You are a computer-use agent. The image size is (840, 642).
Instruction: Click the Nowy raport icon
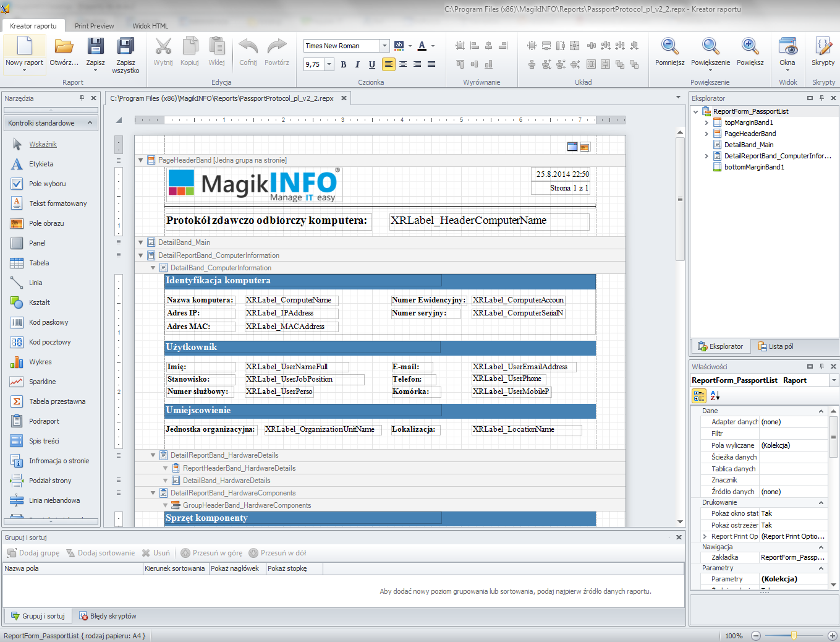(x=24, y=46)
